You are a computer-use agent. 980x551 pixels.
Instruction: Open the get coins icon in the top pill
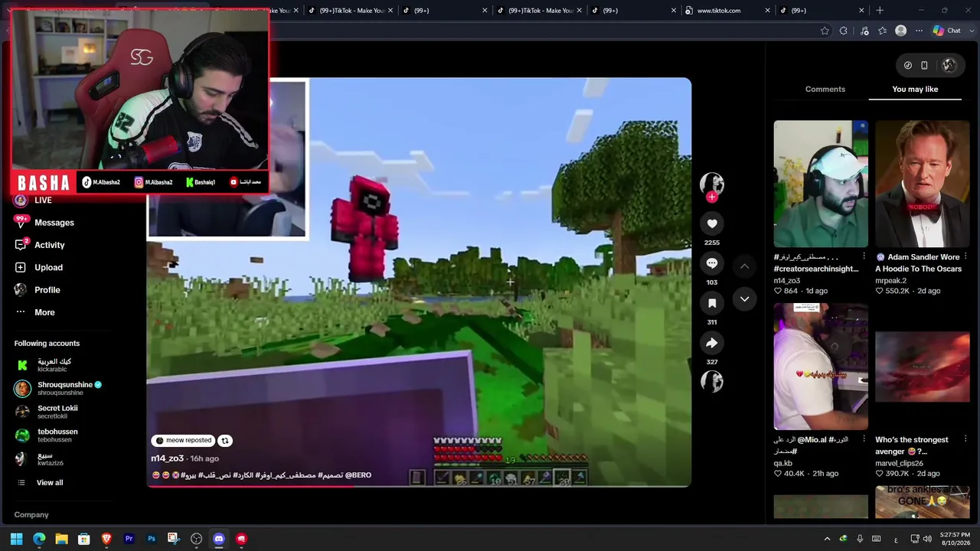[x=908, y=65]
